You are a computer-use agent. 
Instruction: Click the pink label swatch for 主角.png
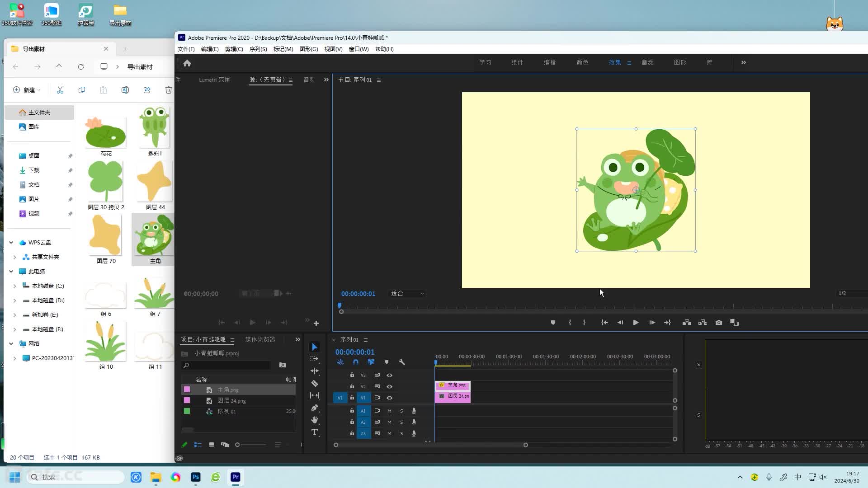[x=187, y=389]
